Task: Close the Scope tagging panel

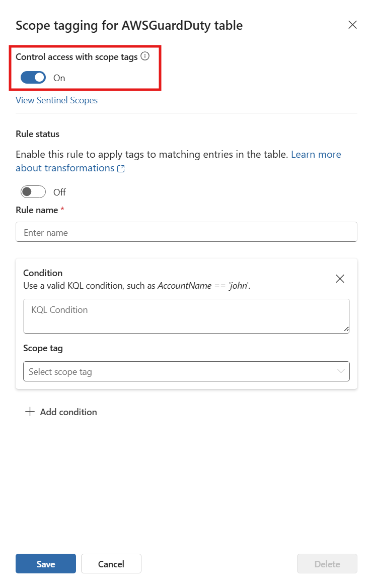Action: [352, 25]
